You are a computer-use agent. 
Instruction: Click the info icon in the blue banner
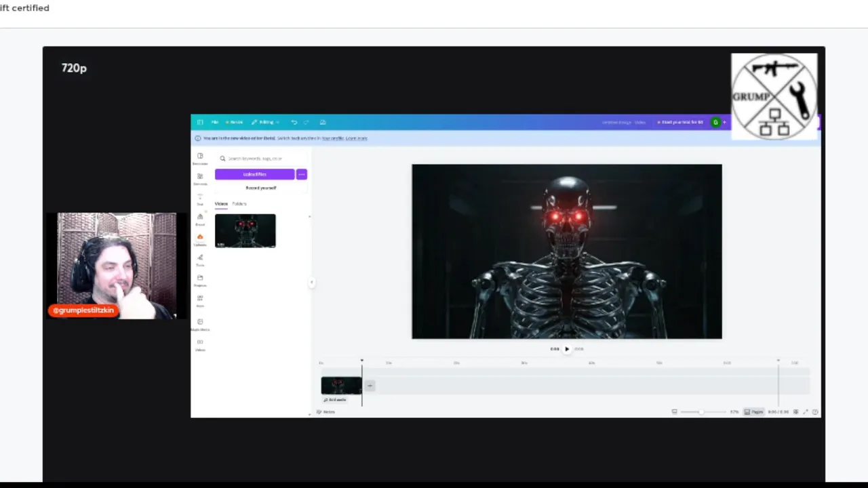pos(197,138)
